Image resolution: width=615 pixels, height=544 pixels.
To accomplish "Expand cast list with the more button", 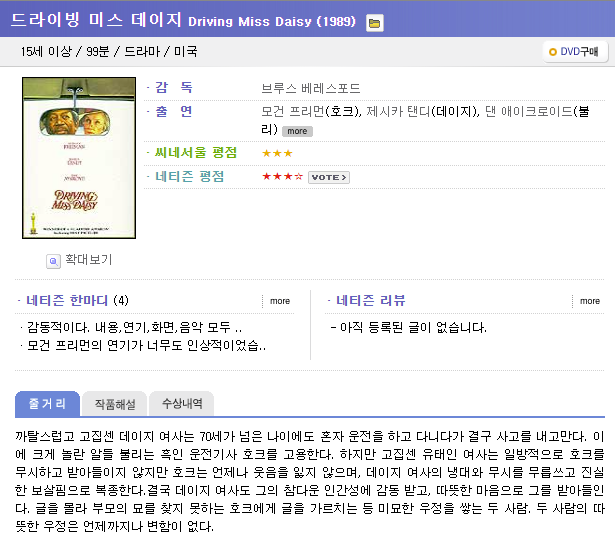I will 297,131.
